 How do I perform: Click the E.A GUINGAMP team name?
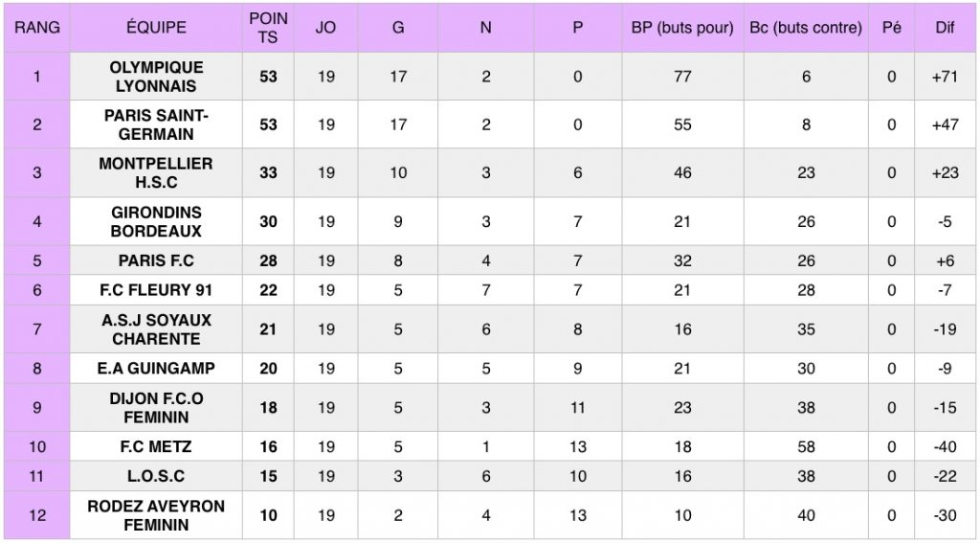(x=156, y=368)
